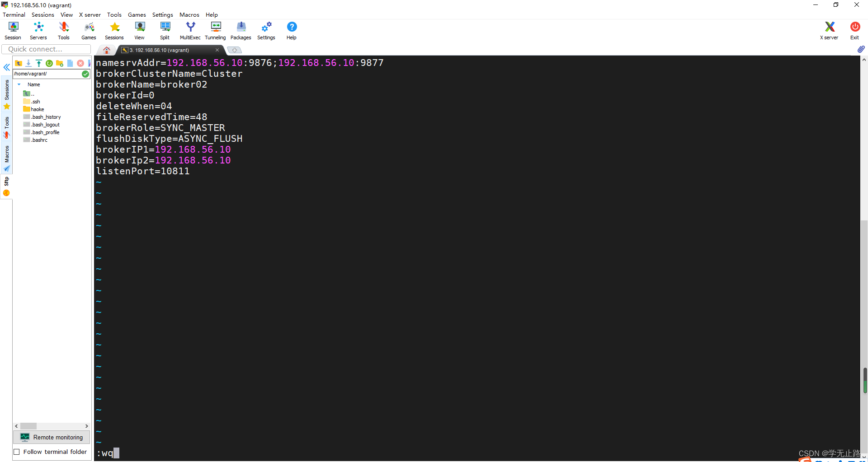Click the paperclip attach icon

pyautogui.click(x=861, y=49)
